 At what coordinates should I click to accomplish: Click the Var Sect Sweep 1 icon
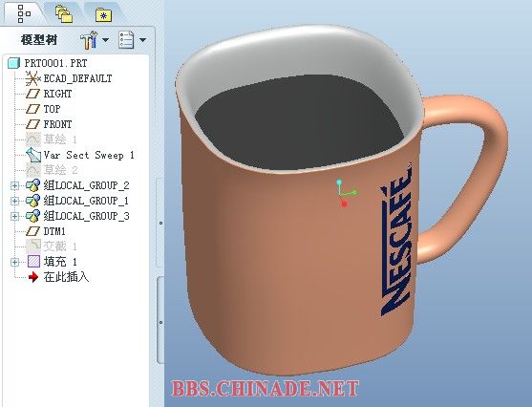click(33, 155)
